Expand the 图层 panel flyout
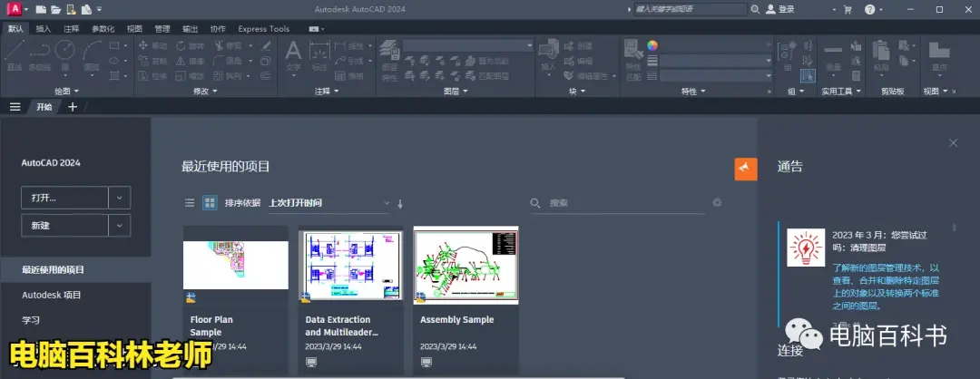 [x=455, y=92]
